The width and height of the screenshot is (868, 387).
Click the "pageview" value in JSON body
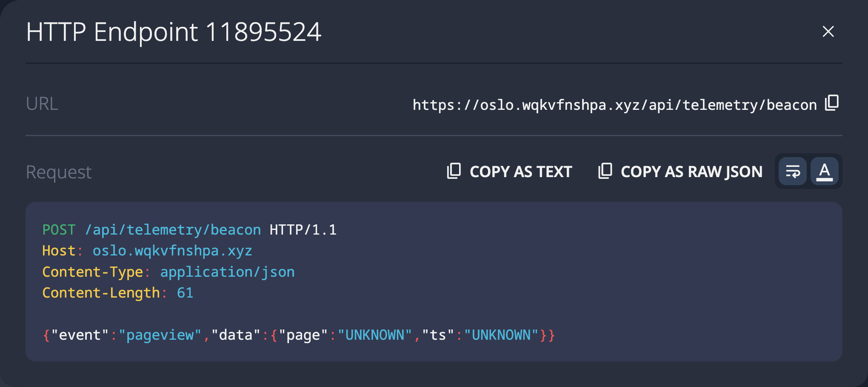tap(160, 335)
